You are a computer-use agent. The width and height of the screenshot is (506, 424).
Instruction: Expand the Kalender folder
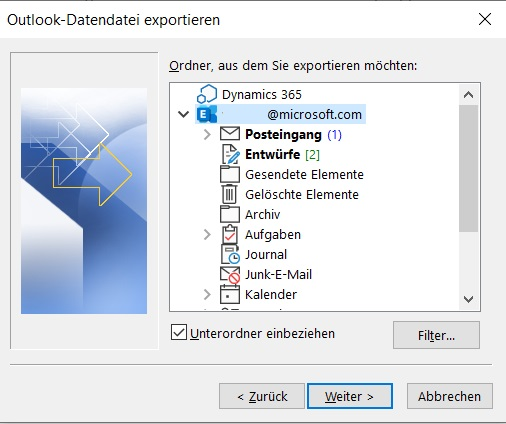pos(207,295)
